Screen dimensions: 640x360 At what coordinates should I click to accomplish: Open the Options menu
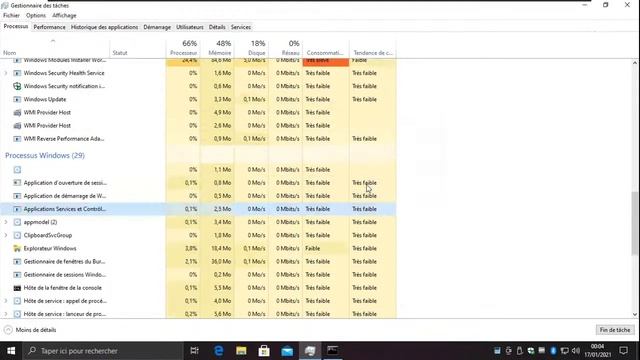click(36, 16)
